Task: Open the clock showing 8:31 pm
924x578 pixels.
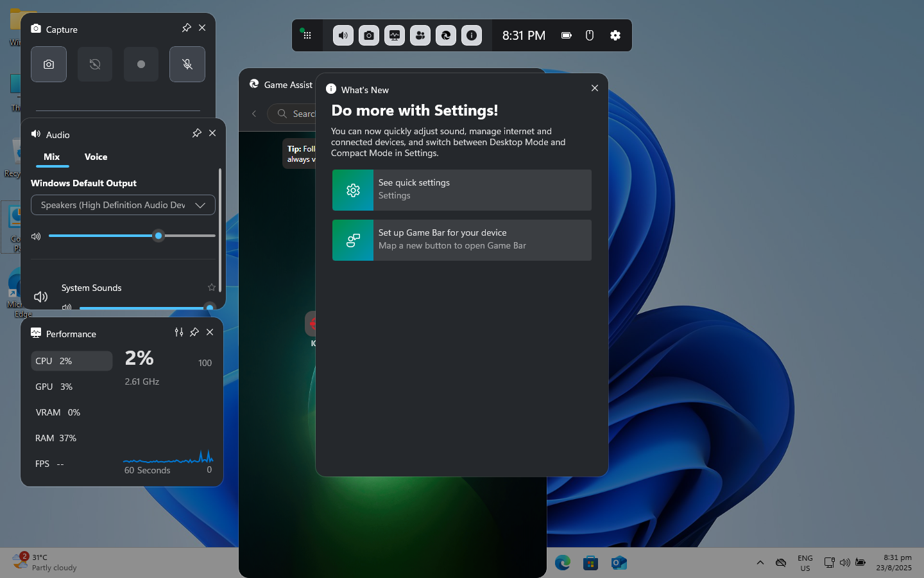Action: coord(894,563)
